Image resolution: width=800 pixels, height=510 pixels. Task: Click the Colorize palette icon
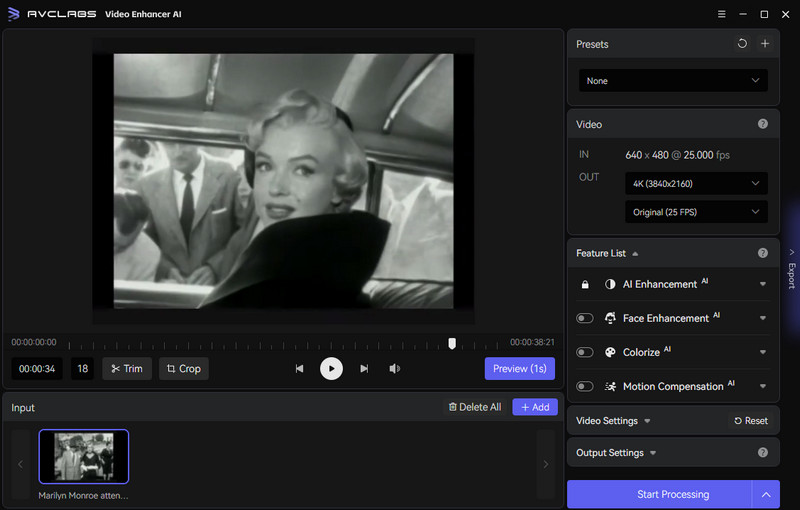point(610,352)
